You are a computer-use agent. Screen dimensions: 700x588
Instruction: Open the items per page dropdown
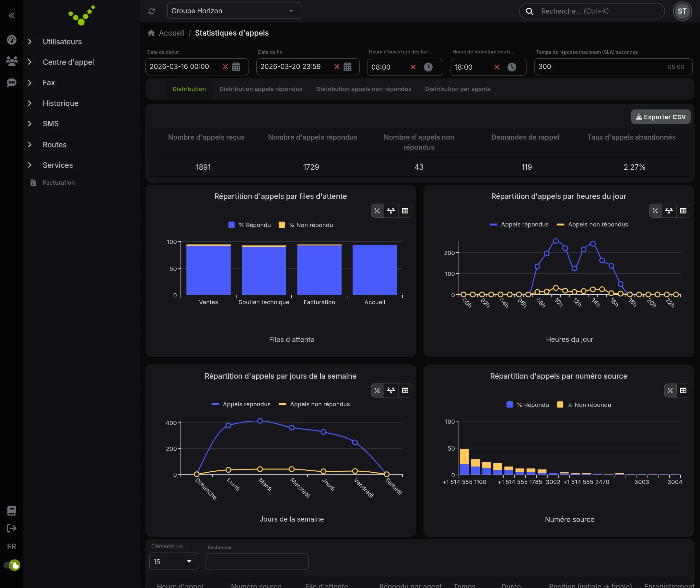[x=173, y=562]
